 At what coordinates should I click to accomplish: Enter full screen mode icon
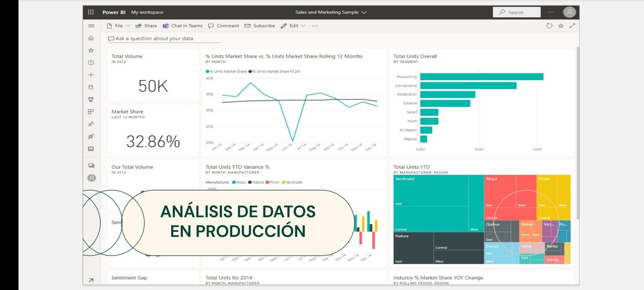pos(573,26)
